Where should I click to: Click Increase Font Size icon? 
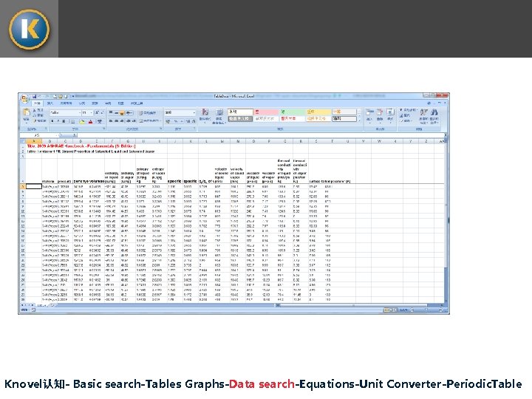pyautogui.click(x=97, y=112)
